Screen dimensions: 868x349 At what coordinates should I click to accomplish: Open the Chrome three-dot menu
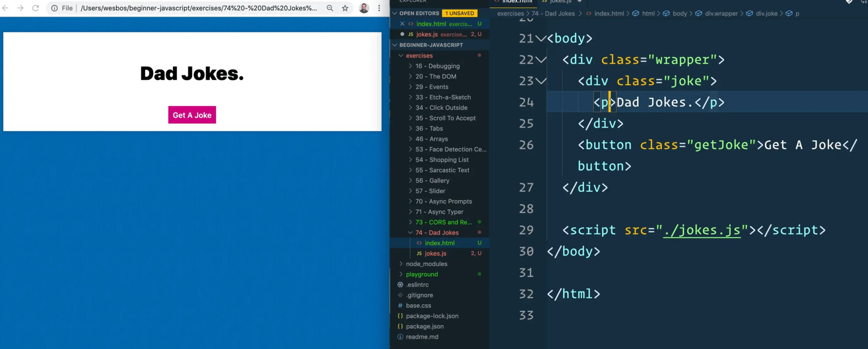click(x=379, y=8)
